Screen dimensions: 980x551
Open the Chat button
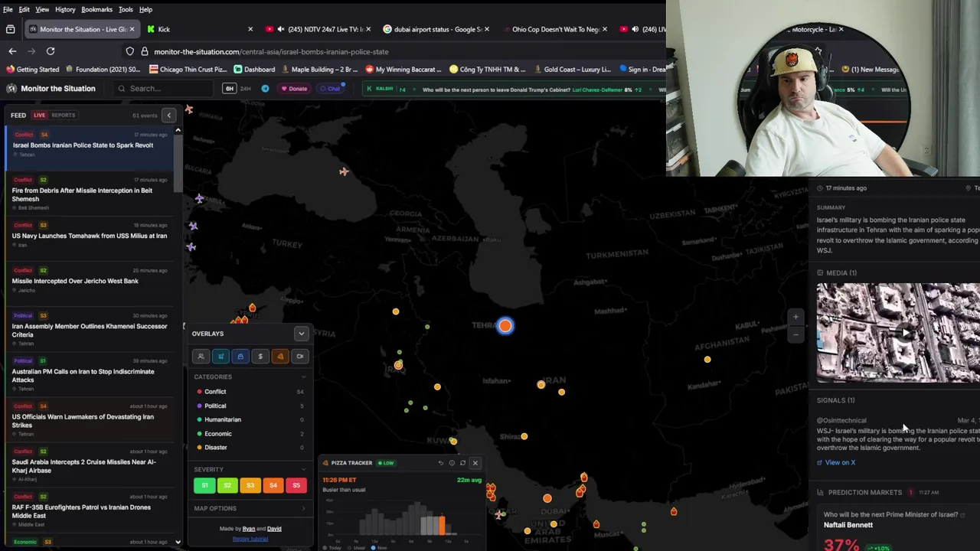click(x=330, y=89)
